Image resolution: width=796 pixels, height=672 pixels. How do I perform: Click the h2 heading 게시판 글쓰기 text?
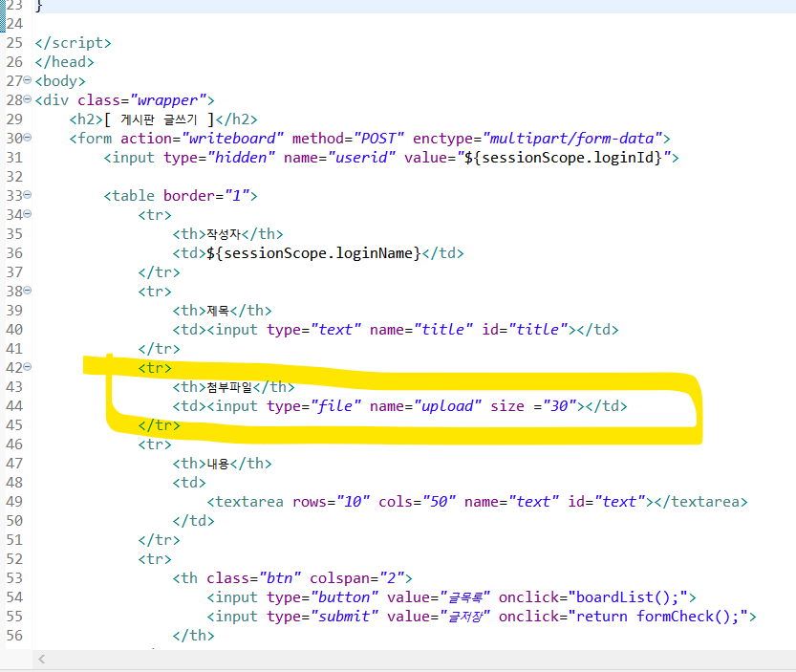(x=160, y=119)
